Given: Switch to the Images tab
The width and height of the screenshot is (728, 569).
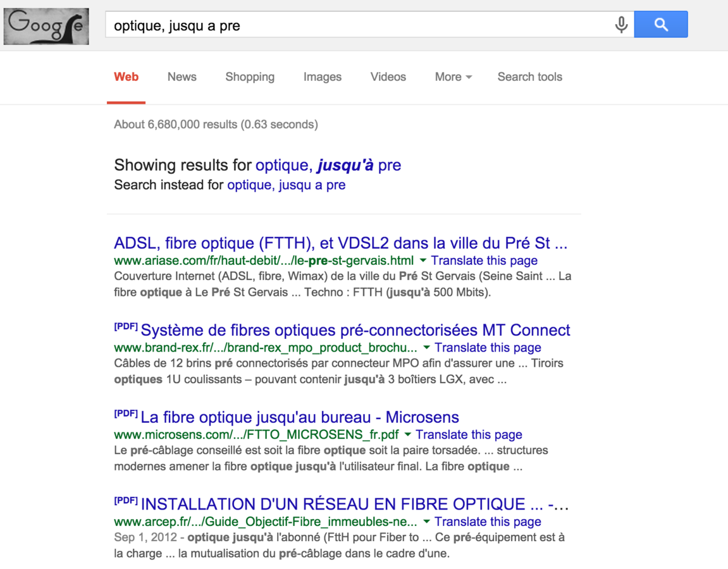Looking at the screenshot, I should pos(322,76).
